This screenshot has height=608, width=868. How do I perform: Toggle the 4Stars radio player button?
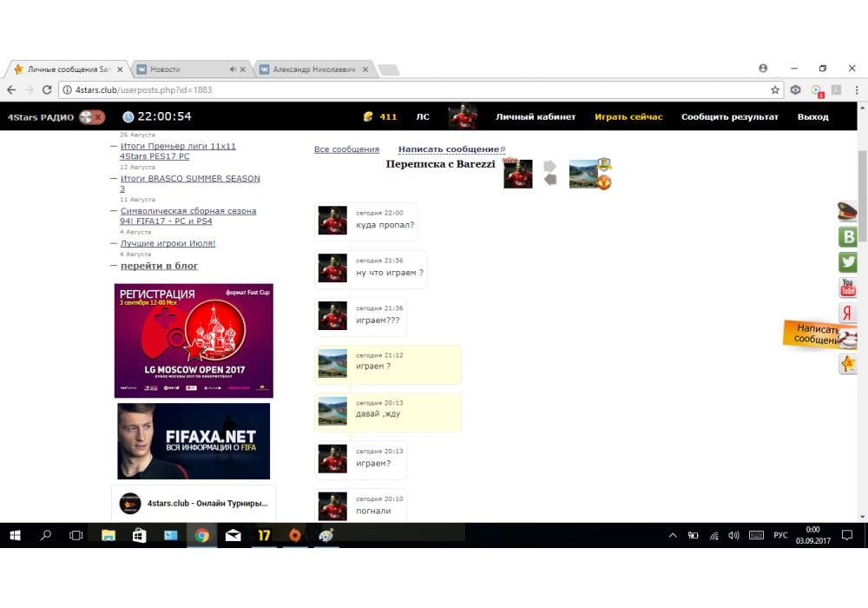tap(91, 116)
